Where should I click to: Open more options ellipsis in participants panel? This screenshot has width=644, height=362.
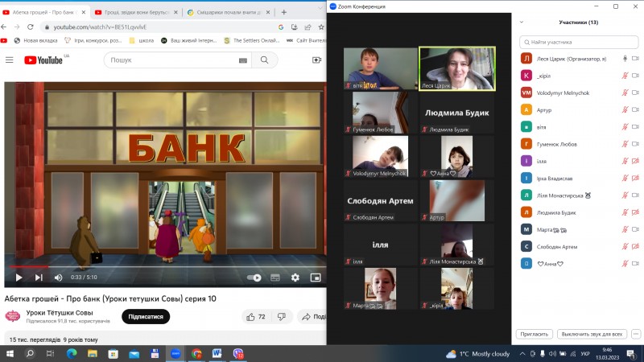coord(636,333)
